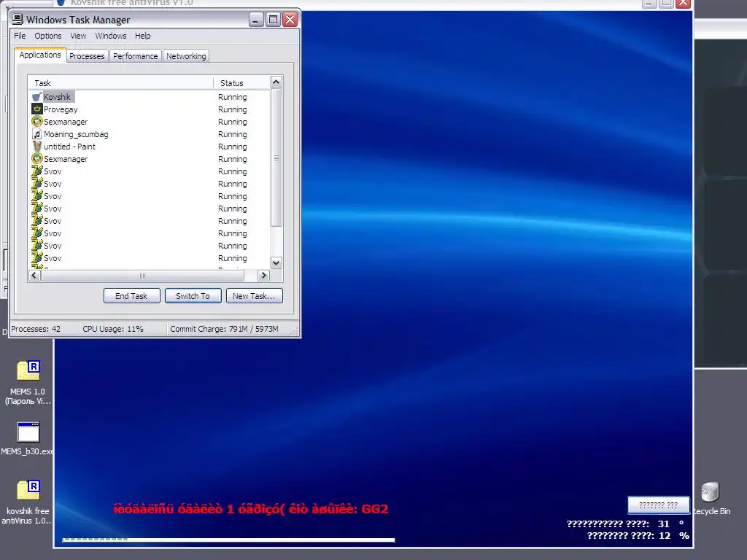Click the task list scroll down arrow
The width and height of the screenshot is (747, 560).
pos(276,262)
